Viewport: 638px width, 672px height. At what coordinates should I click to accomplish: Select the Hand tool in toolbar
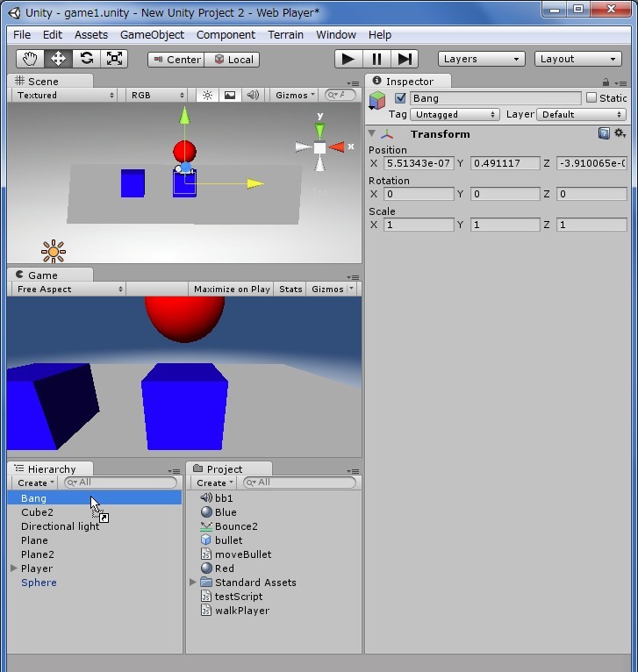click(31, 59)
